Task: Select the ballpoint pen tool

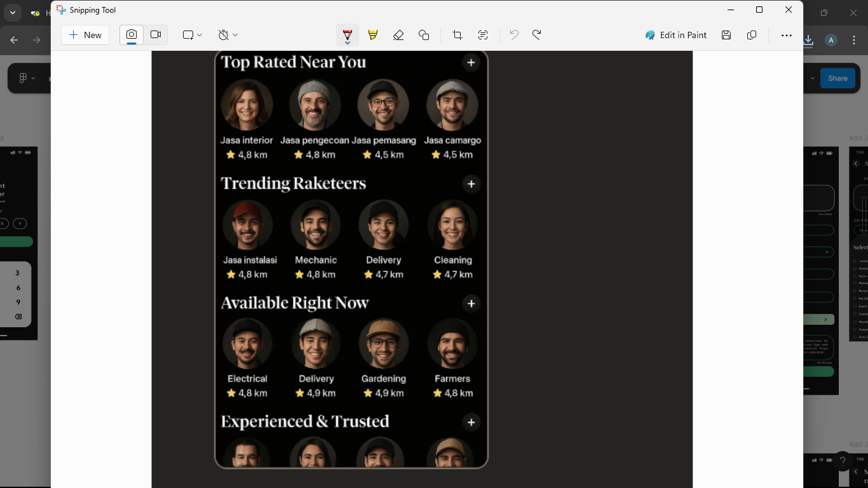Action: (347, 35)
